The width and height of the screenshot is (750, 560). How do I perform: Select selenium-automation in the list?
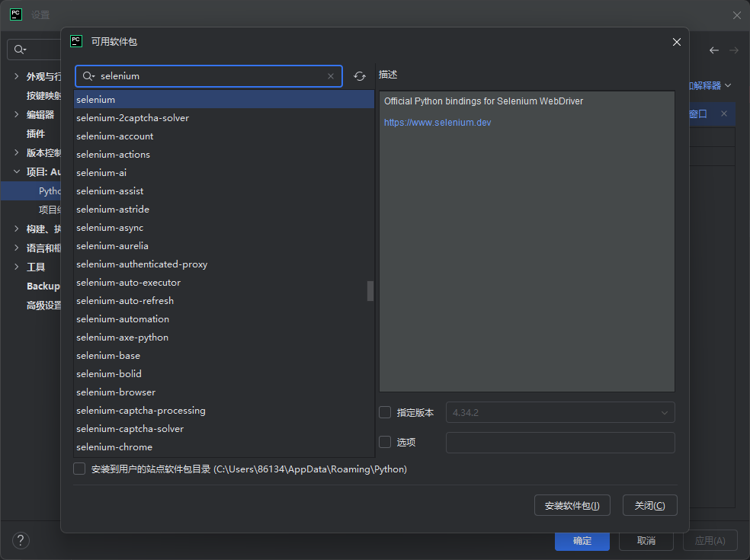tap(224, 319)
